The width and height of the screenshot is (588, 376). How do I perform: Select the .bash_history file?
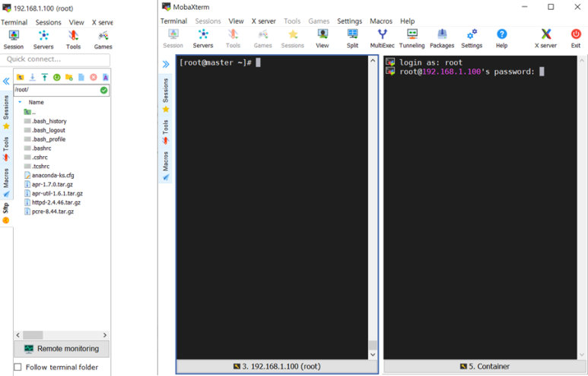(x=46, y=121)
